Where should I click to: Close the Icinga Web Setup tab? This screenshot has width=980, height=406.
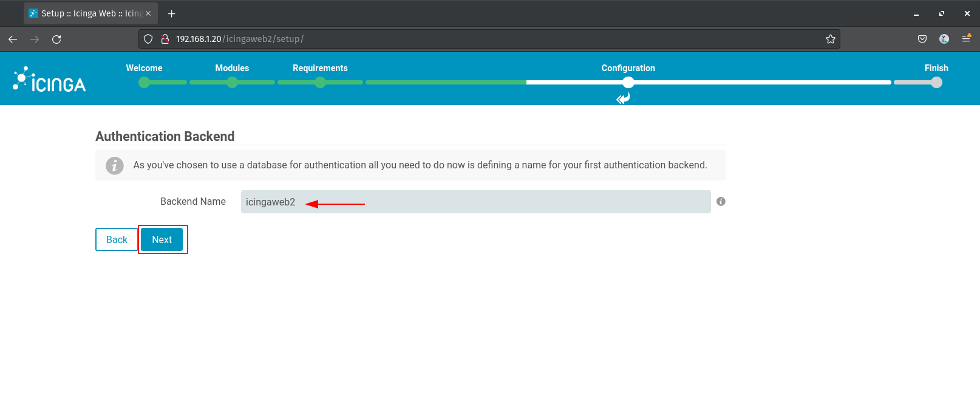click(148, 13)
